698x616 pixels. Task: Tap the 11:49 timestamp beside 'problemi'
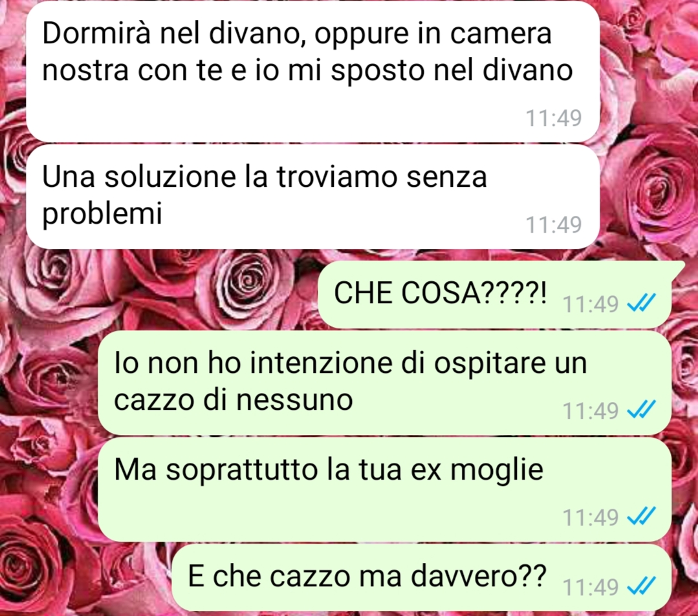554,224
